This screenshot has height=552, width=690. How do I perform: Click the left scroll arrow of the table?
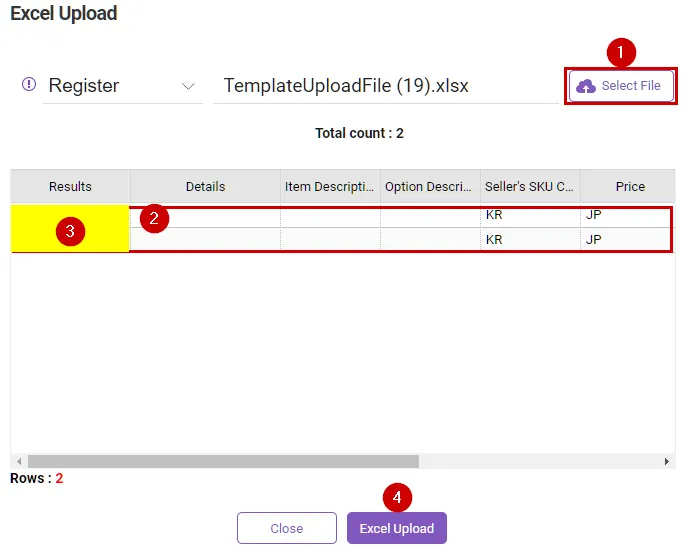(19, 461)
